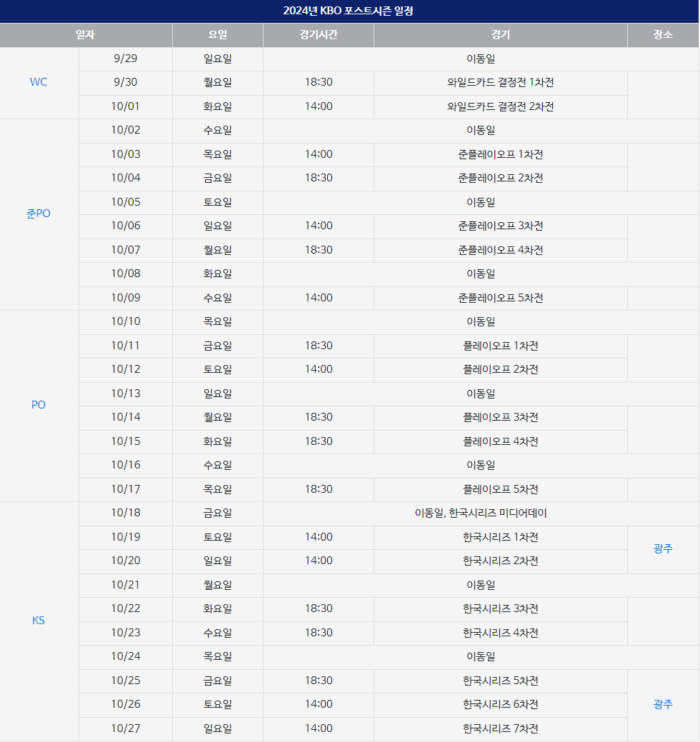Click the 10/02 date cell

126,131
